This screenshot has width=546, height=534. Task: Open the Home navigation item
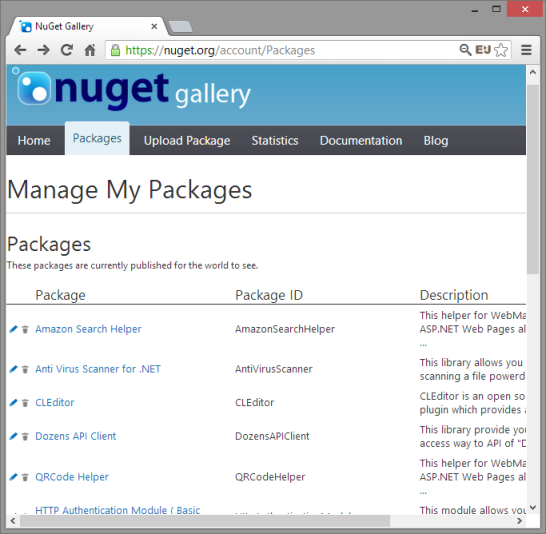pyautogui.click(x=34, y=141)
